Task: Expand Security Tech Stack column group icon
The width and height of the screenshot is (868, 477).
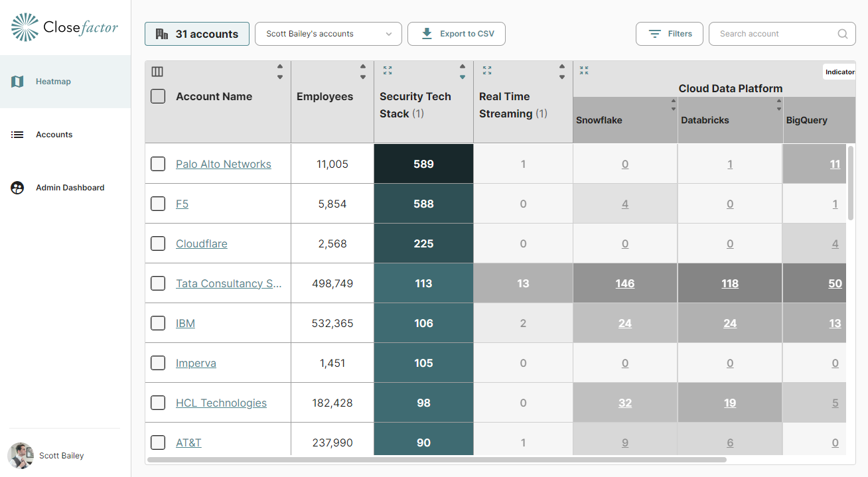Action: pos(388,70)
